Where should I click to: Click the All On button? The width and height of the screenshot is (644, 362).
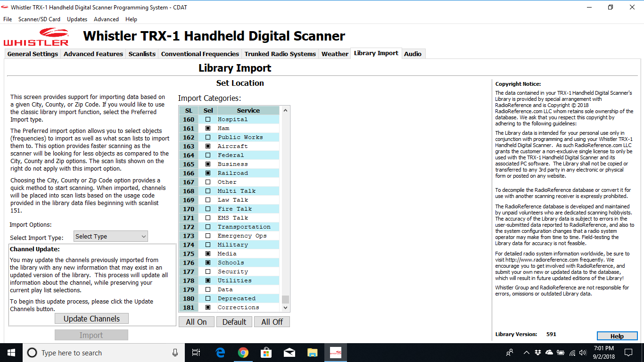pyautogui.click(x=196, y=322)
